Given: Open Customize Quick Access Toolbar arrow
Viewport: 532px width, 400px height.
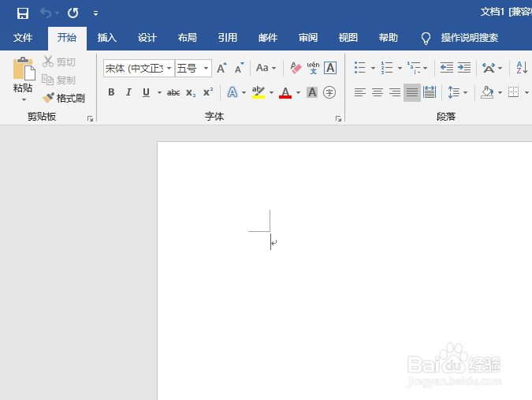Looking at the screenshot, I should click(95, 13).
